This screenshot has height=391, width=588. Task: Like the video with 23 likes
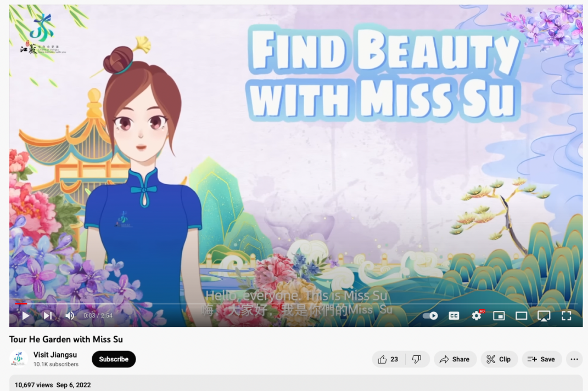[x=388, y=359]
